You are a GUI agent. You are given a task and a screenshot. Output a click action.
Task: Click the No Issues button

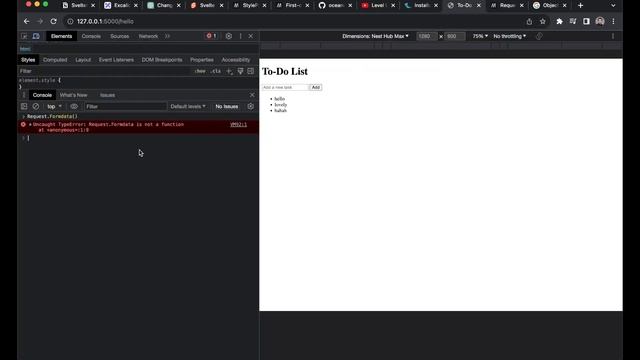click(227, 107)
